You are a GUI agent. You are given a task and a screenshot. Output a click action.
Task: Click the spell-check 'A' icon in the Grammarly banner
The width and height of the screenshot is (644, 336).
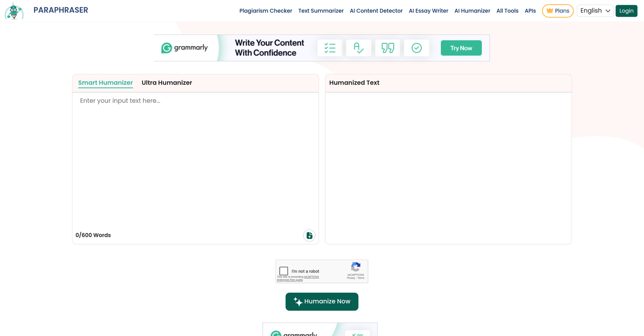pos(359,48)
